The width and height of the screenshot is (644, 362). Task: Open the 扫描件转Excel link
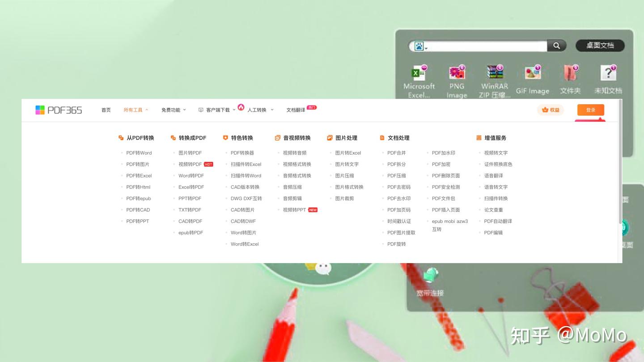point(246,164)
